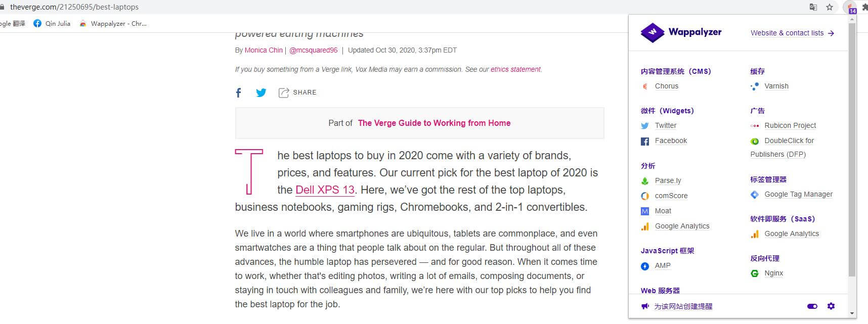The image size is (868, 324).
Task: Click author name Monica Chin
Action: pos(264,50)
